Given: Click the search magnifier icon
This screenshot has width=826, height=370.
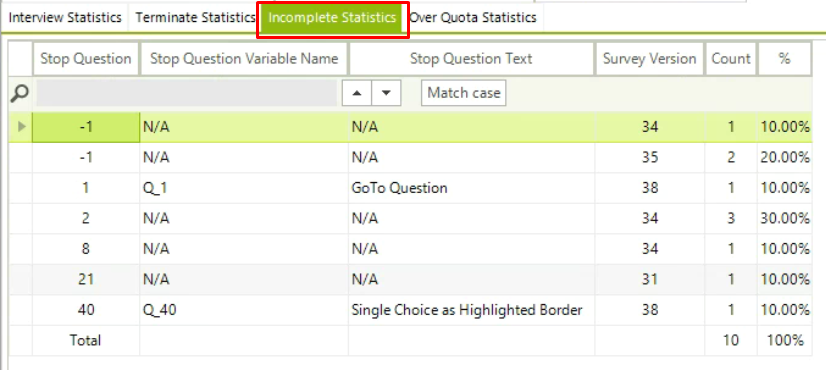Looking at the screenshot, I should (19, 93).
